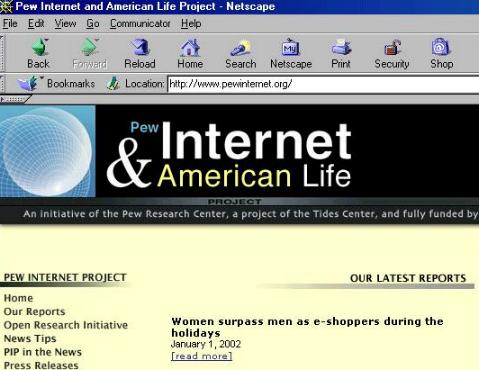Click the Netscape window title icon
479x370 pixels.
(6, 6)
